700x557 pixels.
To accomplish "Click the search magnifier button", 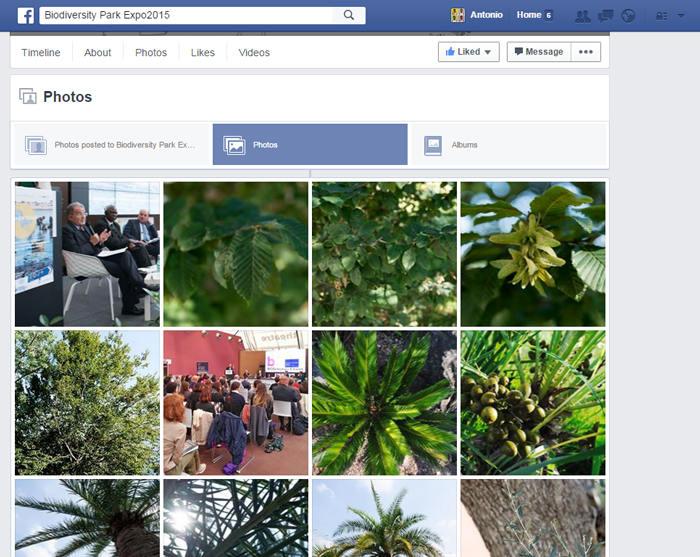I will 349,15.
